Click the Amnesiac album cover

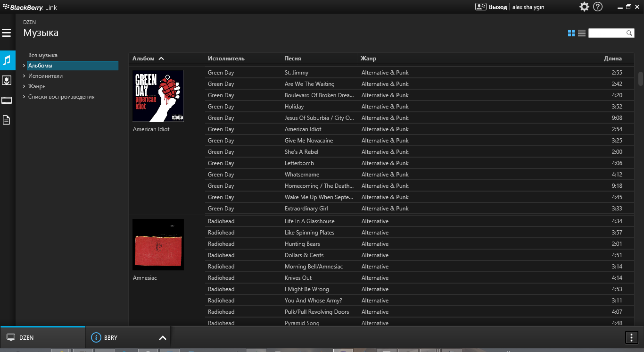tap(158, 244)
